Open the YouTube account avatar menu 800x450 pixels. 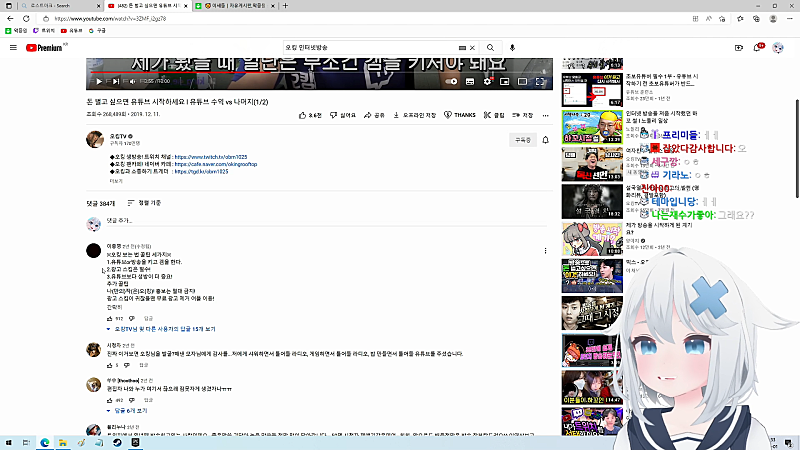778,47
